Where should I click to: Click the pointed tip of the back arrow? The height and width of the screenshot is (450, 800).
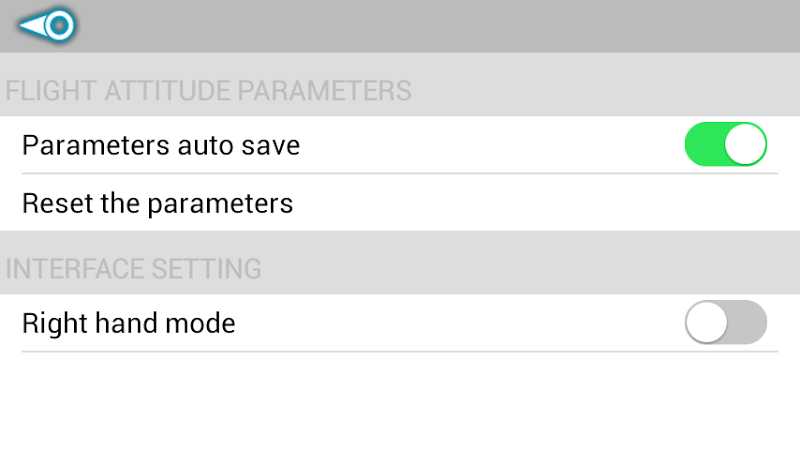(24, 26)
